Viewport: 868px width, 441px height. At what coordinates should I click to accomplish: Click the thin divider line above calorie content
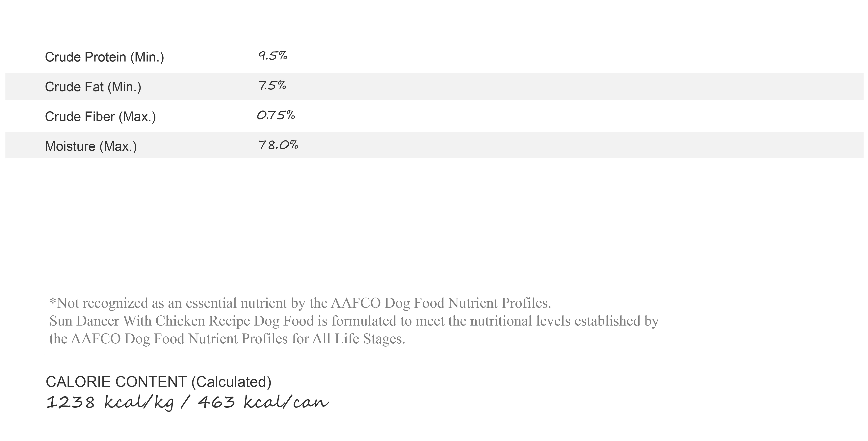tap(434, 355)
